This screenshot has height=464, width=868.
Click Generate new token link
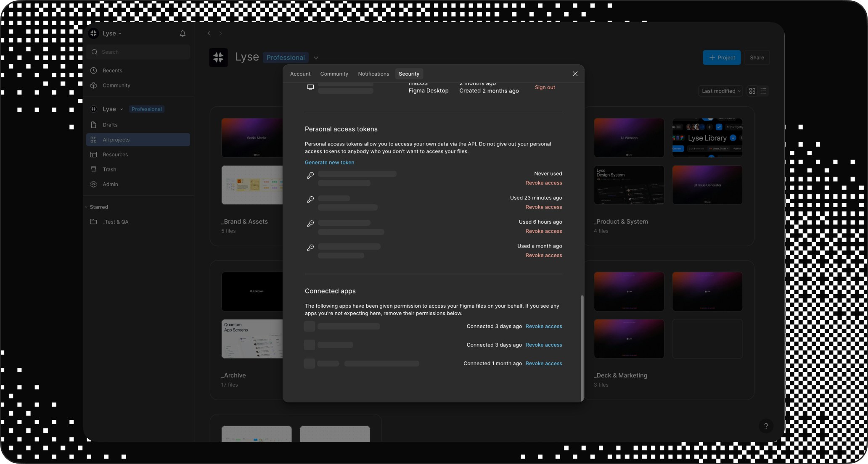(329, 163)
